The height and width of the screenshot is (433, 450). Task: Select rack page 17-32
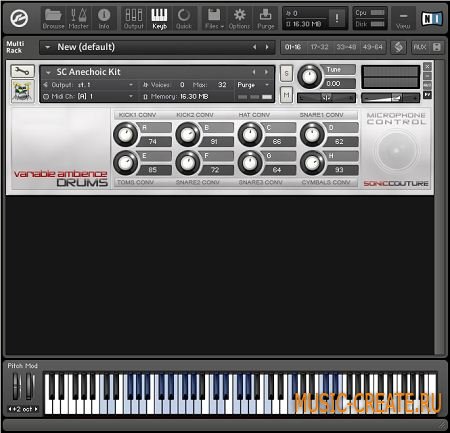[x=319, y=47]
